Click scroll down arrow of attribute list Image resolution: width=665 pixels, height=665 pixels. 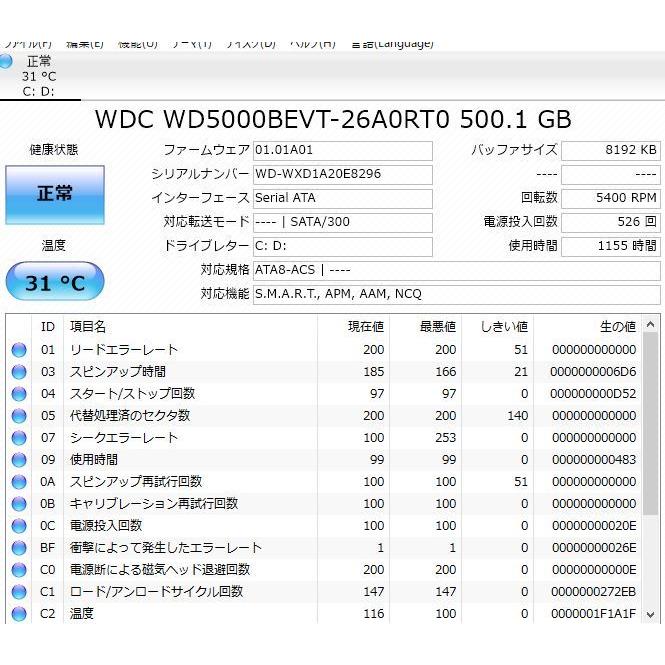(651, 614)
